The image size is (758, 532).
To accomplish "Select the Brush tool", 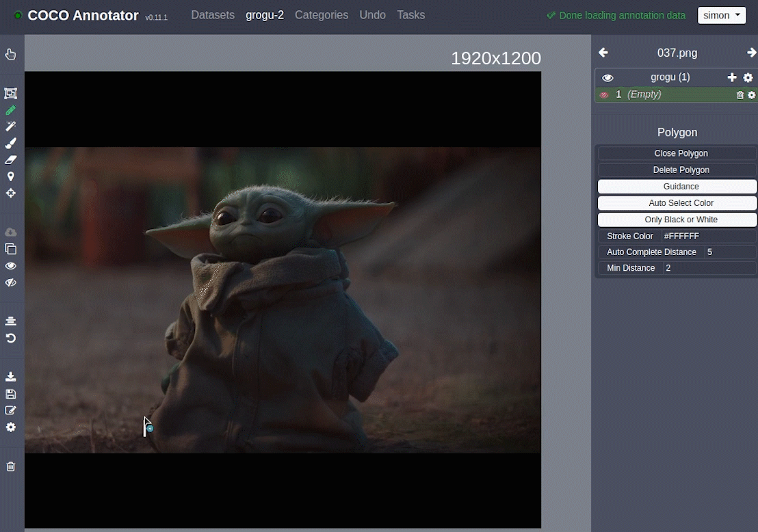I will pos(11,144).
